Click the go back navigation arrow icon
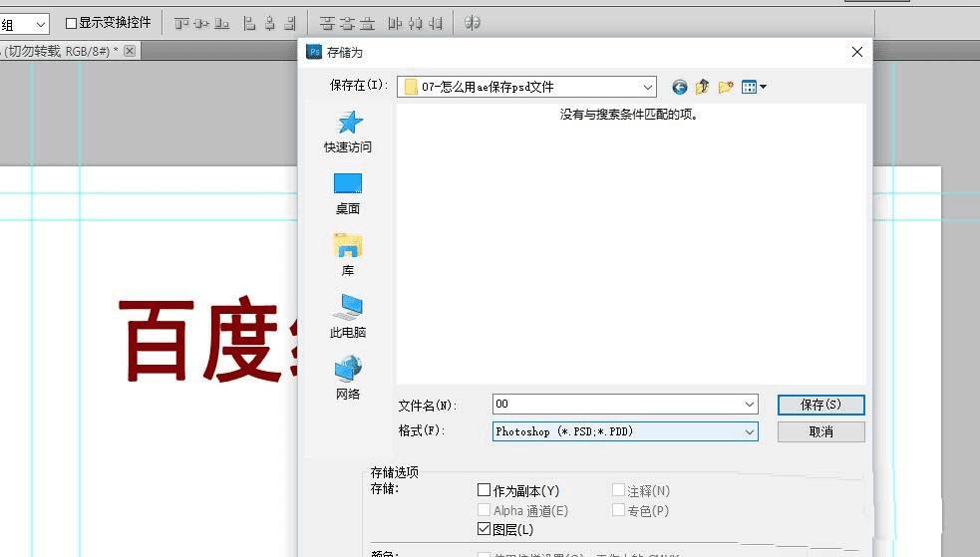The width and height of the screenshot is (980, 557). (x=679, y=87)
